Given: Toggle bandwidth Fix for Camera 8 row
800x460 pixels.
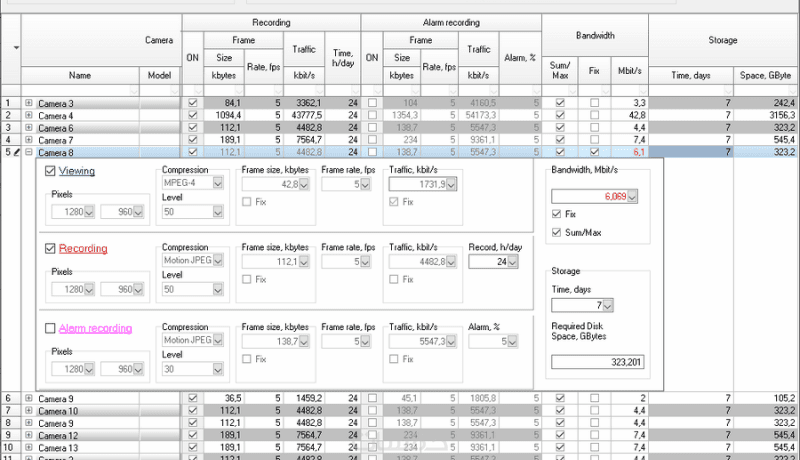Looking at the screenshot, I should 594,152.
